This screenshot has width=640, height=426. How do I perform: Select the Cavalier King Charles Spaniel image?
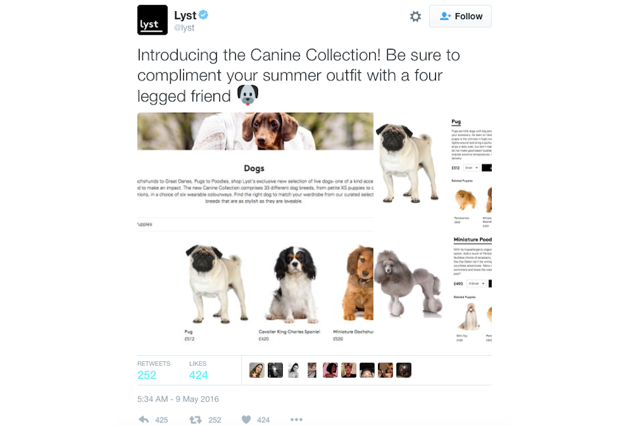pos(293,284)
